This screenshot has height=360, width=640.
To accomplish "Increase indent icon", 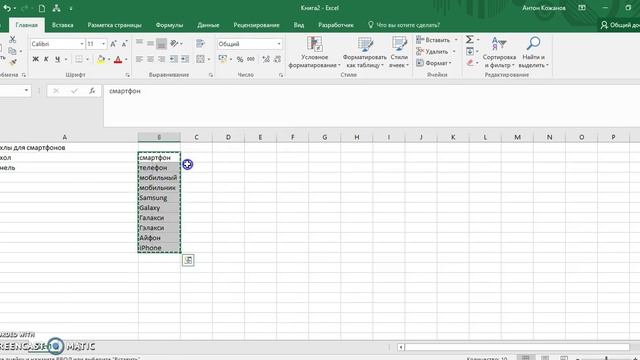I will [x=185, y=59].
